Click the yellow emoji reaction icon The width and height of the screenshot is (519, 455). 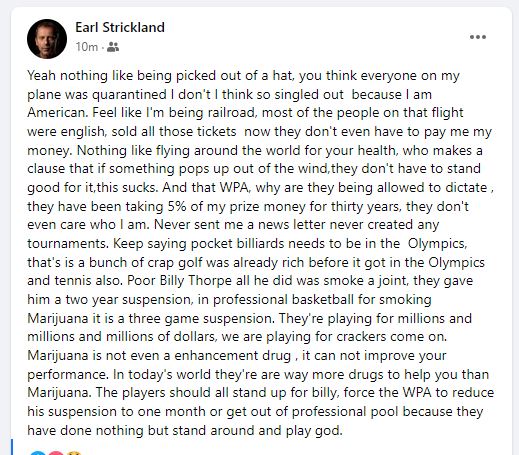(74, 453)
